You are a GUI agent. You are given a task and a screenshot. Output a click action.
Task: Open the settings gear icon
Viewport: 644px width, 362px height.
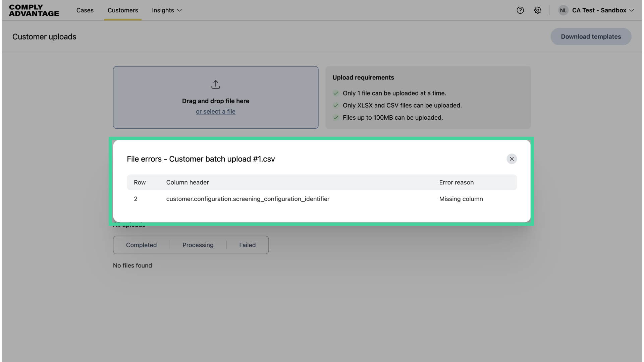point(538,10)
